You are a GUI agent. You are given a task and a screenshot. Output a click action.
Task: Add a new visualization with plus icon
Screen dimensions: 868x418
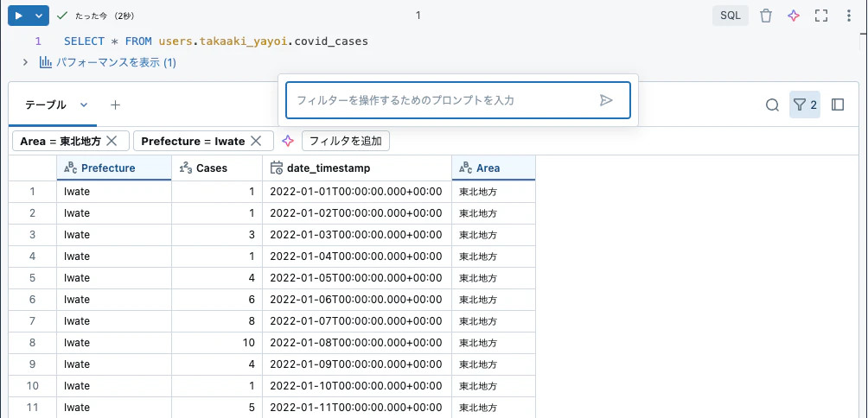point(115,104)
